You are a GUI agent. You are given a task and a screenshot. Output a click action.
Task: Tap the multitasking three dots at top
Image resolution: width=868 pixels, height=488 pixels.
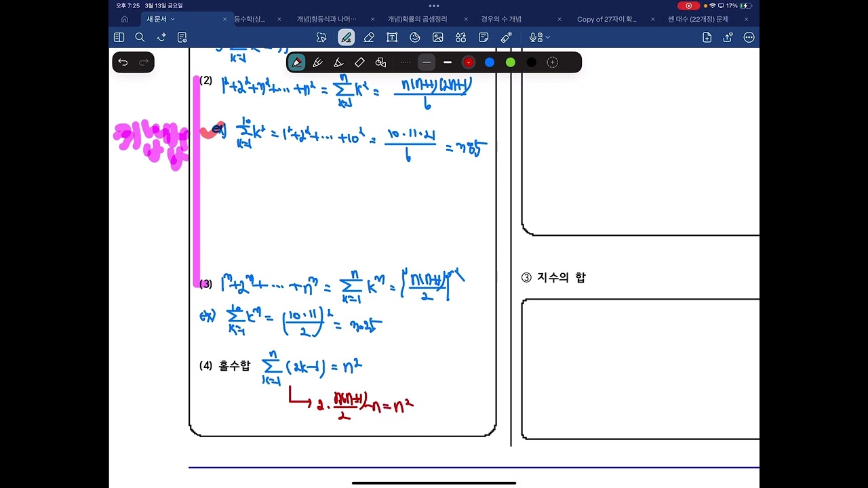pyautogui.click(x=434, y=5)
